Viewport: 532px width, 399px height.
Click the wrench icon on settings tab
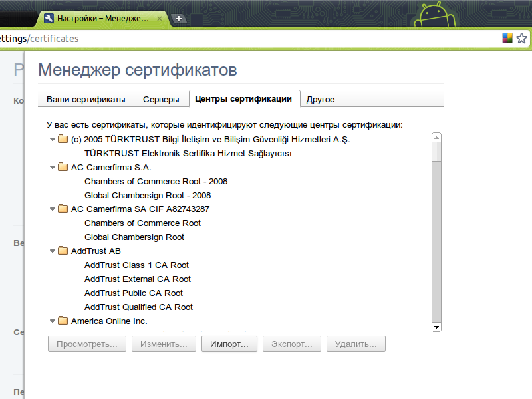49,19
